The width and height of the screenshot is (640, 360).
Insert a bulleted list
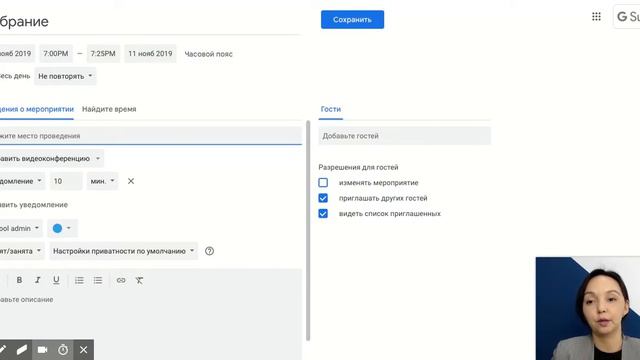[98, 280]
